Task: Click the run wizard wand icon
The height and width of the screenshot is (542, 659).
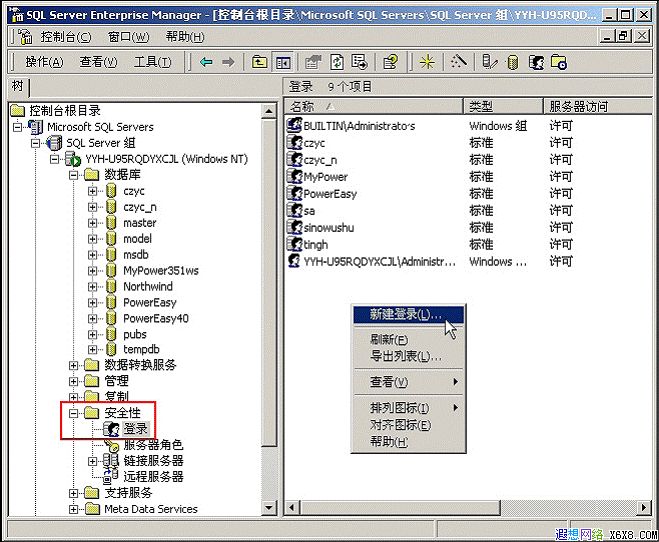Action: click(459, 63)
